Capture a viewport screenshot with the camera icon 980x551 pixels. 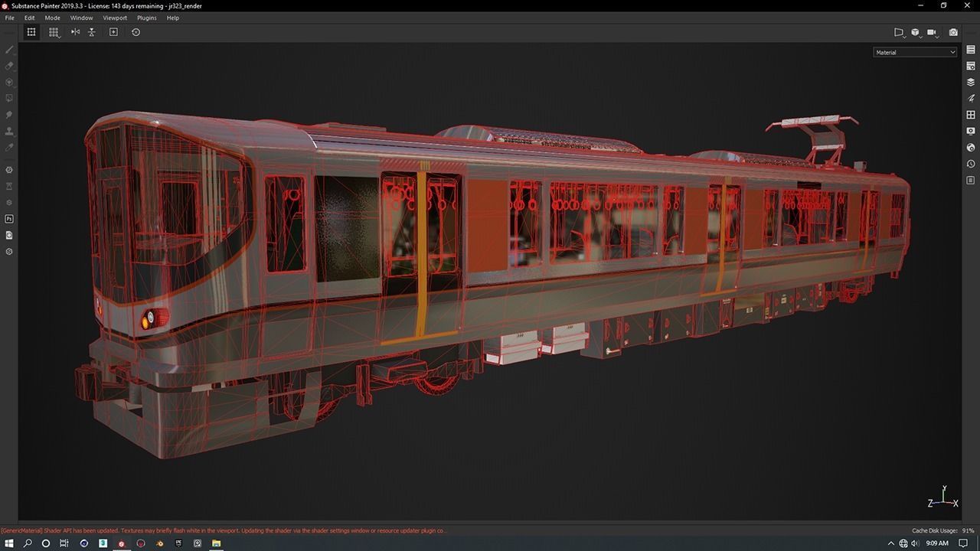953,31
